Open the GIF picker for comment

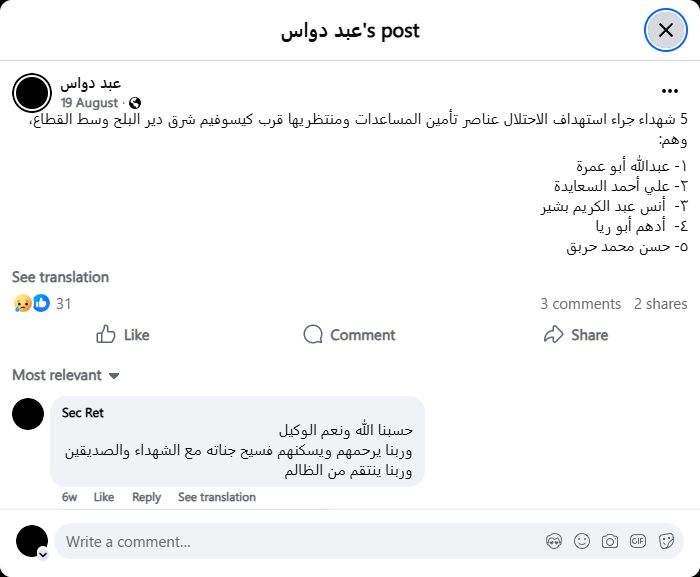(638, 541)
